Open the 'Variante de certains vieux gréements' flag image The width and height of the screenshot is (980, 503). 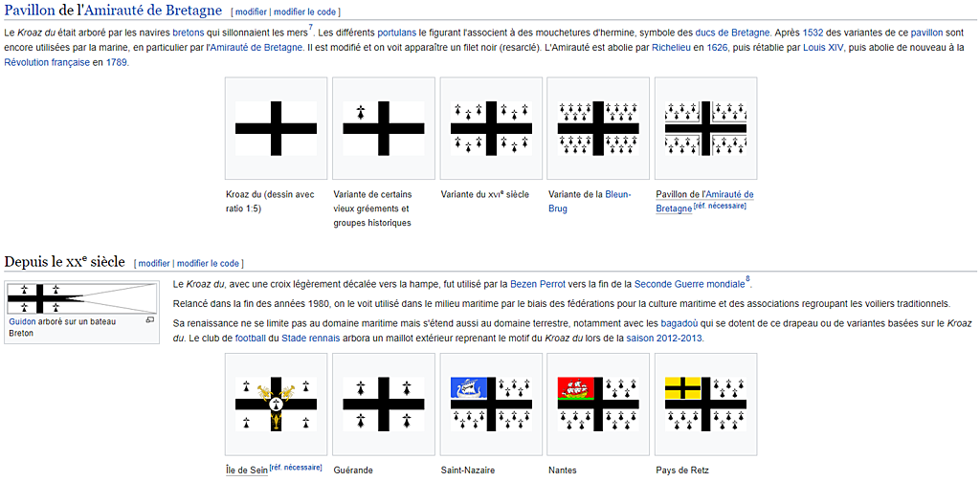point(383,128)
